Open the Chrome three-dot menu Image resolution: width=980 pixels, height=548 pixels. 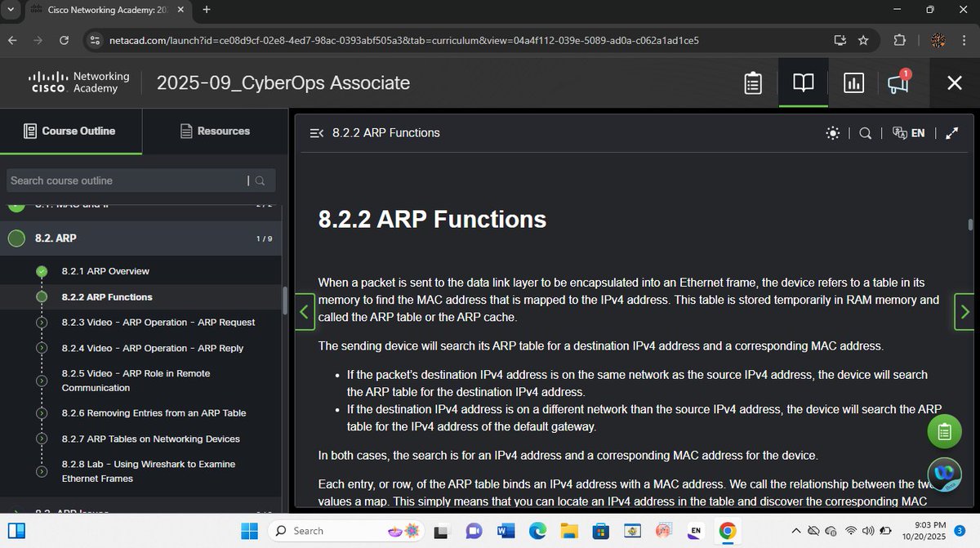(x=964, y=40)
